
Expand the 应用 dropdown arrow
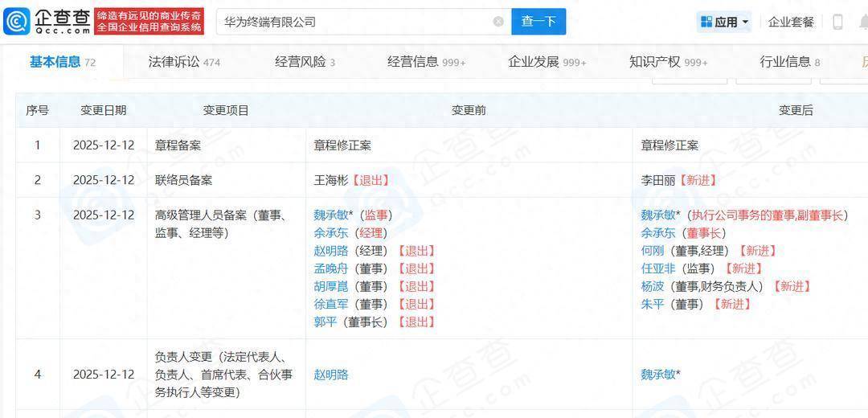(x=745, y=22)
